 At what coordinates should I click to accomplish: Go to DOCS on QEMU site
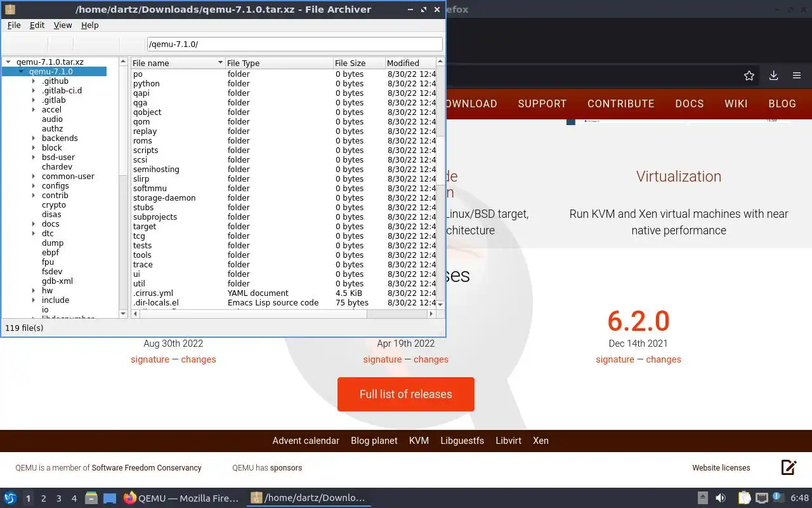click(x=690, y=104)
